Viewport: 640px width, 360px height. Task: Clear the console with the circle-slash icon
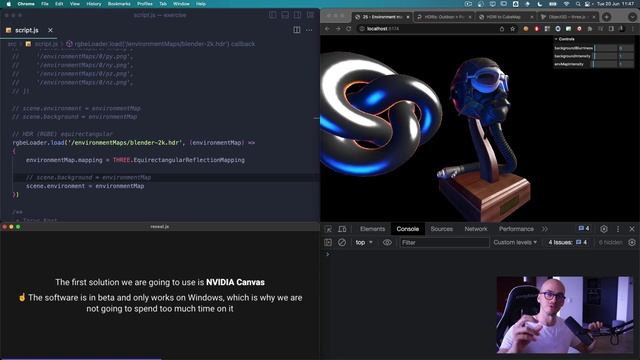[x=342, y=242]
